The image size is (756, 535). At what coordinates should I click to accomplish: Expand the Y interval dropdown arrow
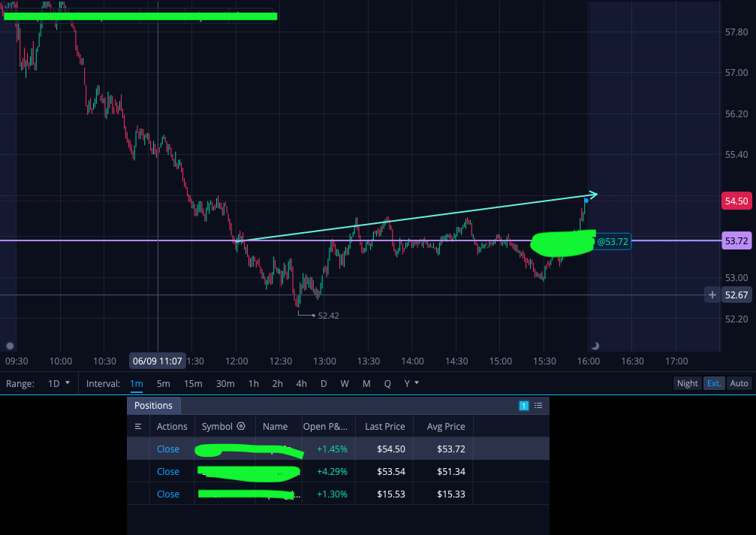click(x=417, y=382)
